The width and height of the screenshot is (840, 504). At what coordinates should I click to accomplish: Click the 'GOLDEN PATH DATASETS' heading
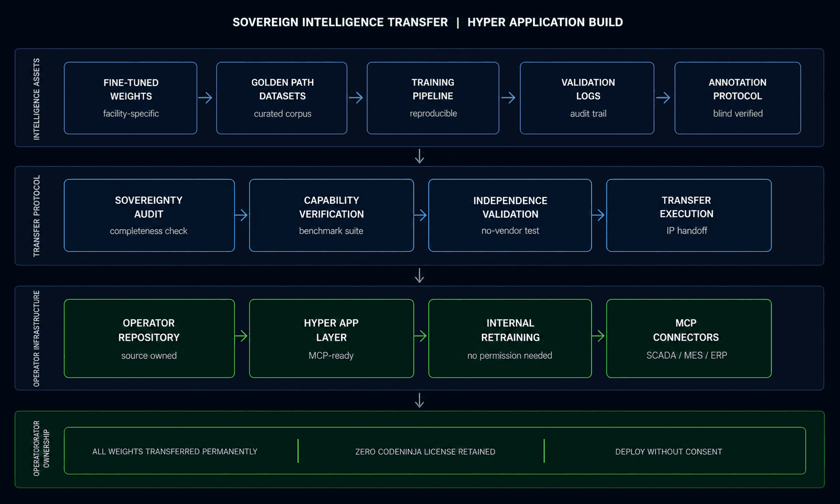tap(282, 89)
